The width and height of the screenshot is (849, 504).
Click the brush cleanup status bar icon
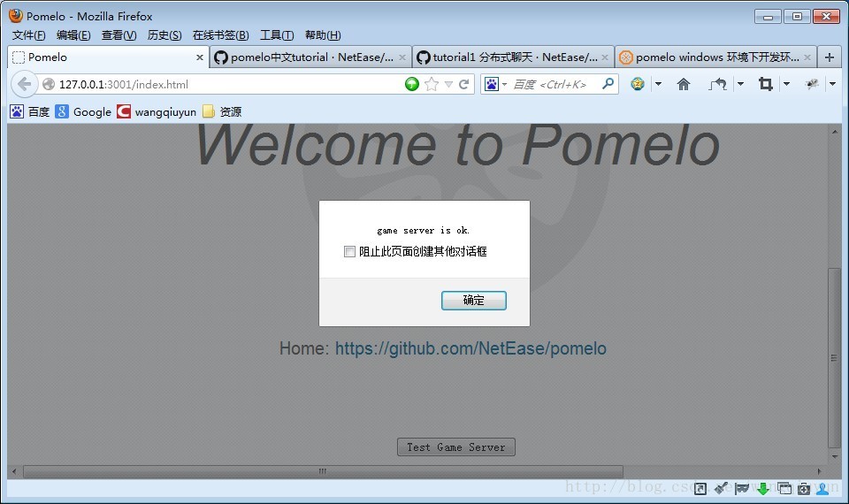[x=721, y=489]
